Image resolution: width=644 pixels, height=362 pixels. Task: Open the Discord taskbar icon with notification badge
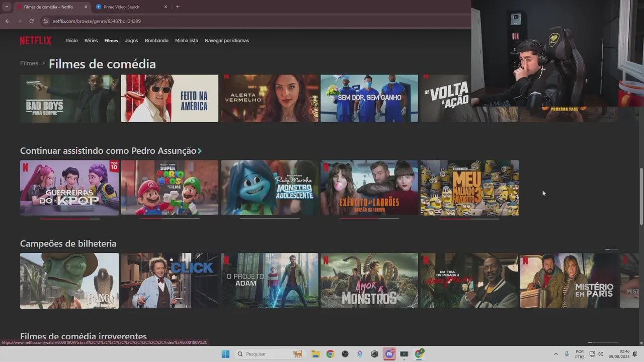pyautogui.click(x=389, y=354)
